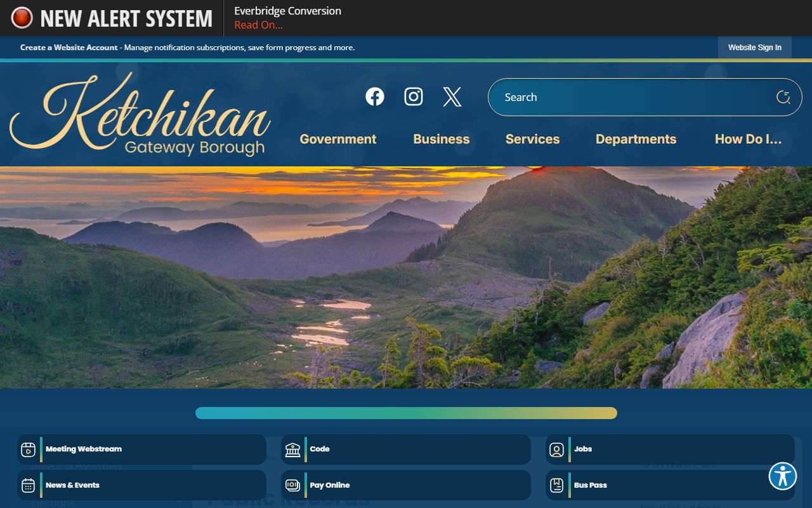
Task: Click the Meeting Webstream video icon
Action: [28, 450]
